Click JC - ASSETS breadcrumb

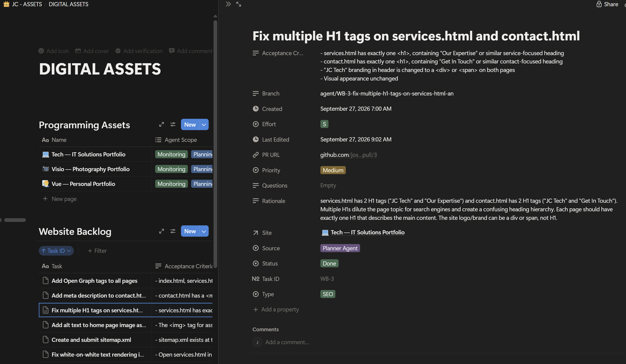pos(23,4)
